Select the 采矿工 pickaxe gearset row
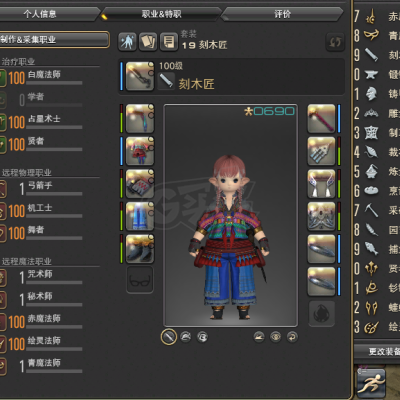 (377, 210)
